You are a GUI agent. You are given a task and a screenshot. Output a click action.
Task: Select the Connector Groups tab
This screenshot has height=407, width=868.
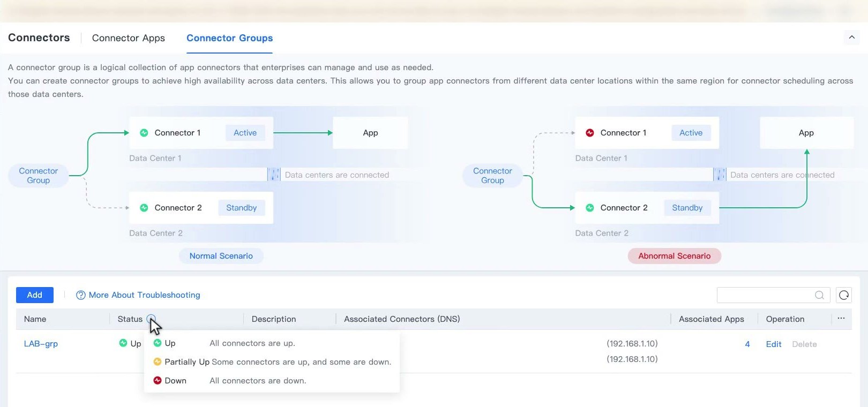pyautogui.click(x=229, y=38)
